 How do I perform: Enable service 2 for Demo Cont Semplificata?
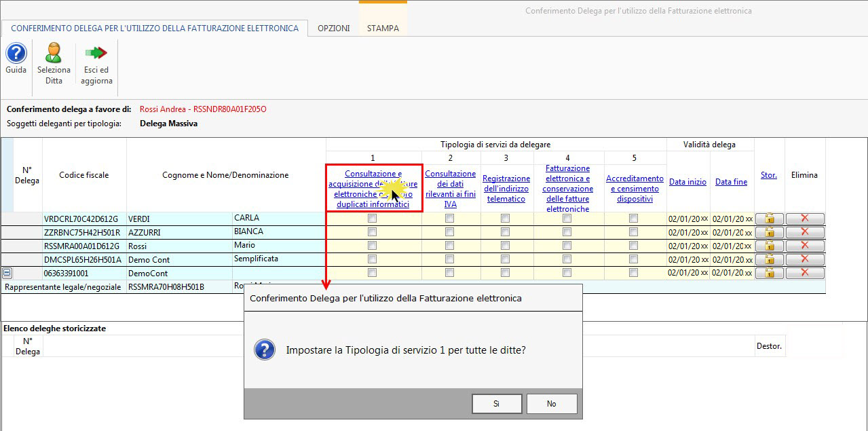pyautogui.click(x=449, y=259)
